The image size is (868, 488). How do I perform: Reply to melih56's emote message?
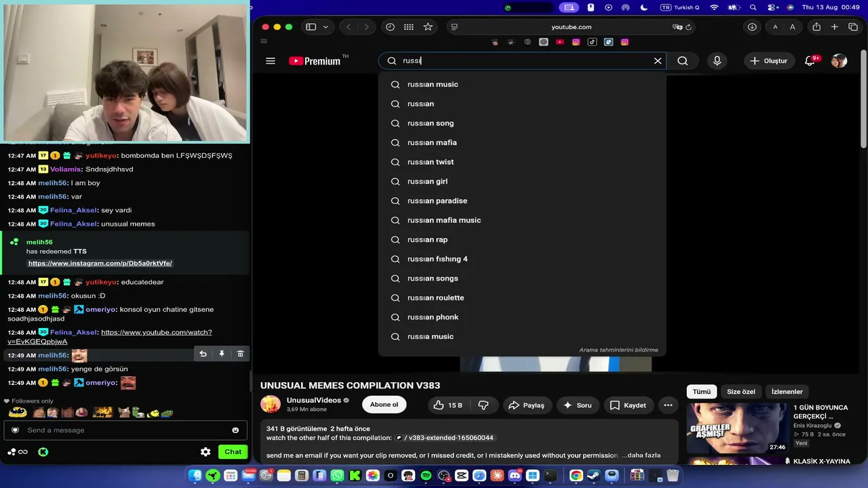203,354
